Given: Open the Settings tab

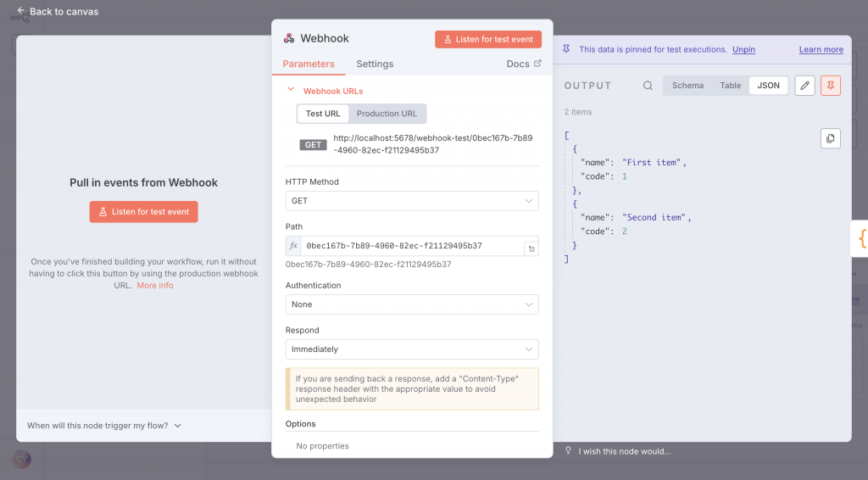Looking at the screenshot, I should coord(375,64).
